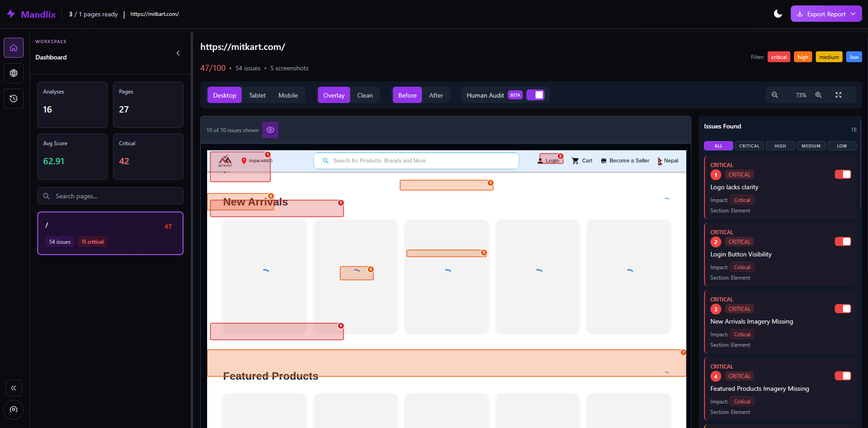The height and width of the screenshot is (428, 868).
Task: Click the Mandlix lightning bolt logo
Action: click(11, 14)
